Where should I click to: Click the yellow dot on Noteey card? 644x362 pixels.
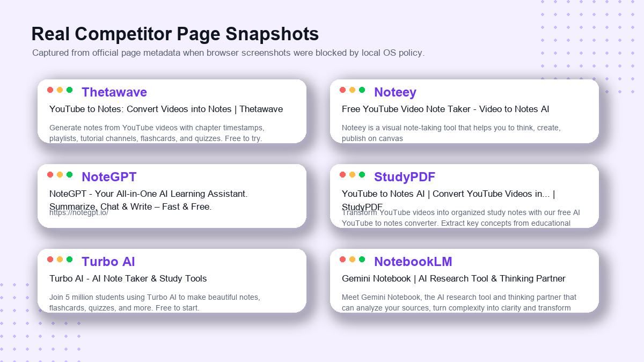pyautogui.click(x=352, y=90)
